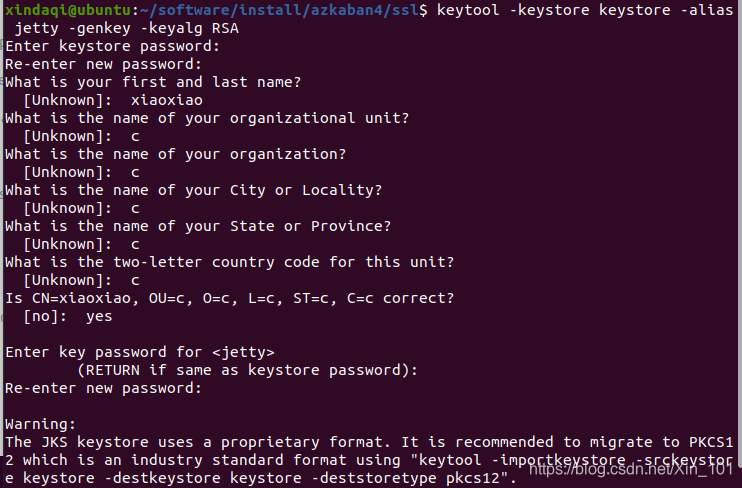This screenshot has width=742, height=488.
Task: Click the first Re-enter new password line
Action: (x=104, y=64)
